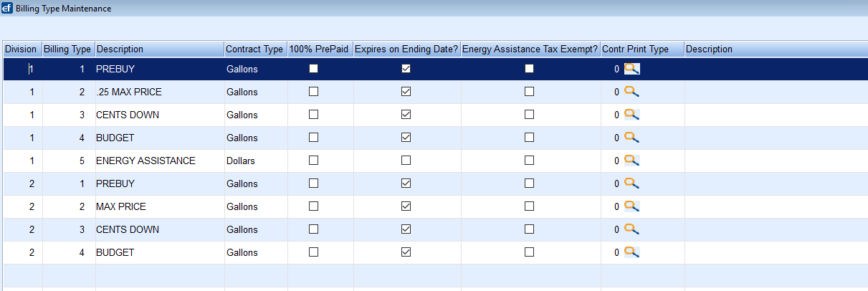Toggle 100% PrePaid for Division 2 BUDGET

click(x=313, y=252)
